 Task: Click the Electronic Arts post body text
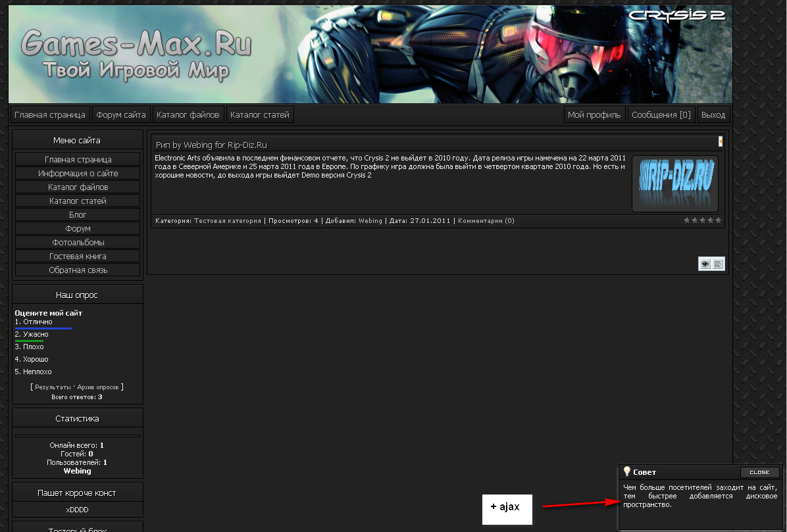click(x=390, y=166)
